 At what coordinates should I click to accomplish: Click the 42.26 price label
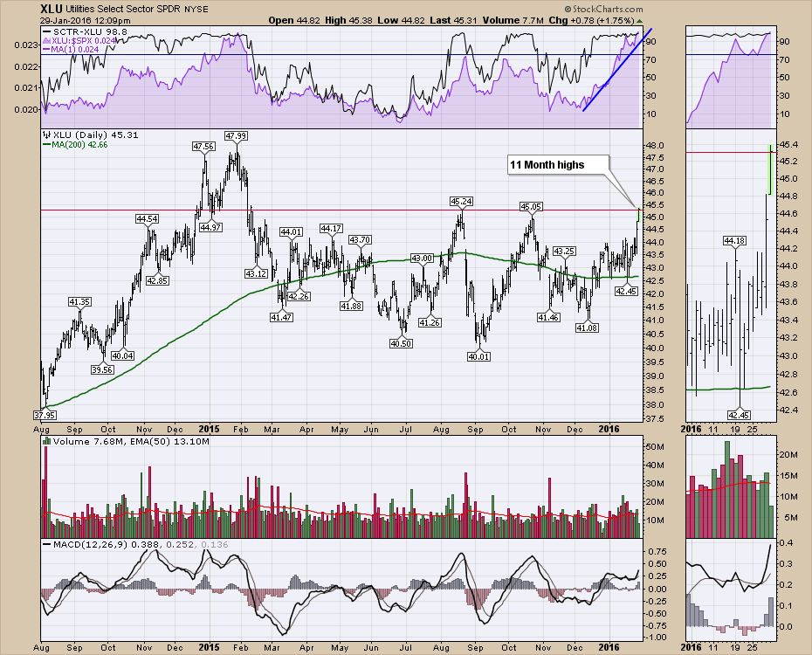[x=299, y=296]
